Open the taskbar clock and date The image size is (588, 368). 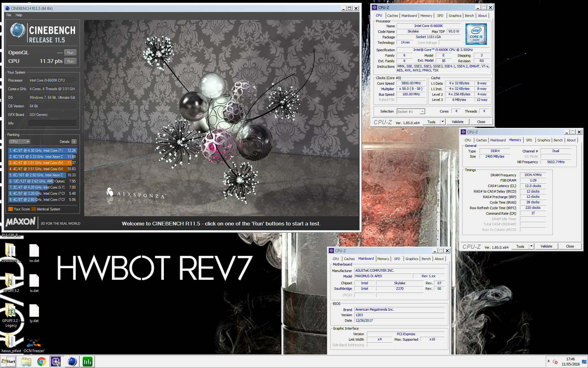click(570, 362)
